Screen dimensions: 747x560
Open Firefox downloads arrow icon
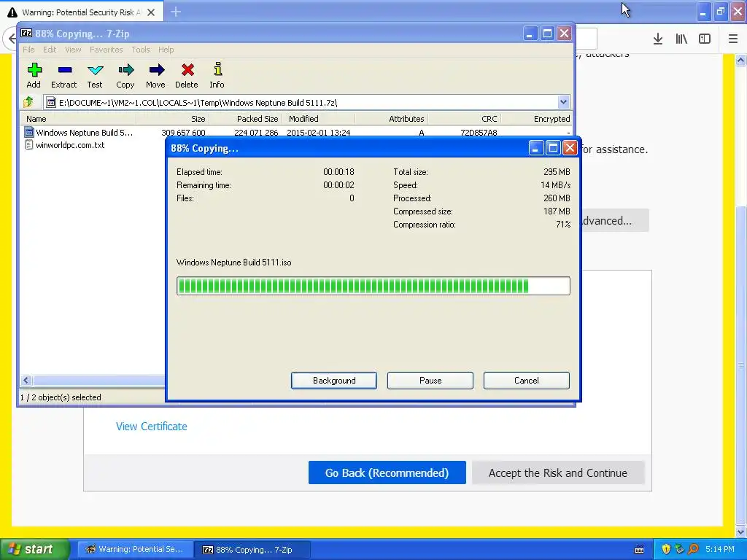pyautogui.click(x=658, y=39)
